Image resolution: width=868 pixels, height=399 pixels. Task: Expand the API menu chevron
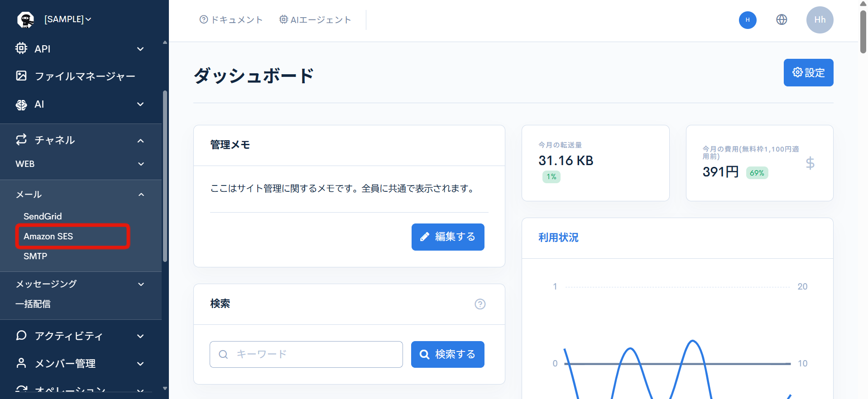140,49
